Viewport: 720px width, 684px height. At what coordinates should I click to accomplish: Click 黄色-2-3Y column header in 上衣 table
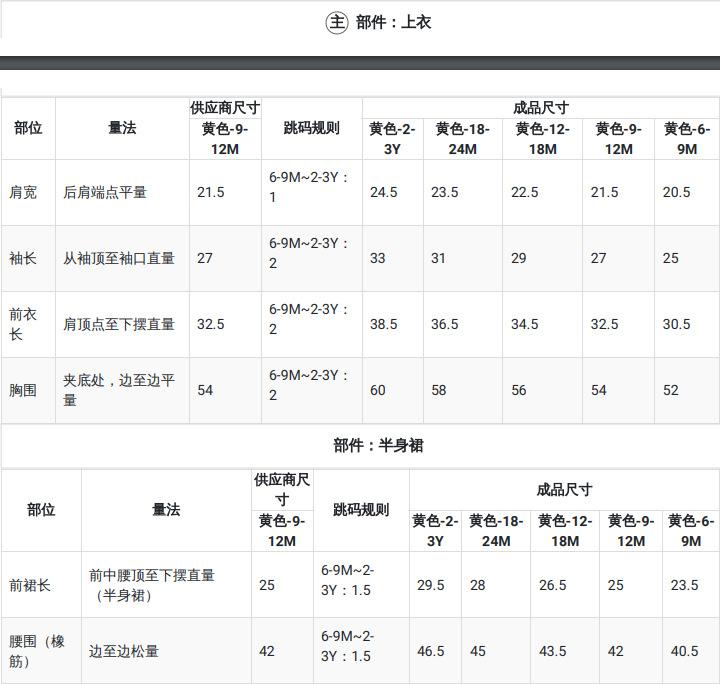pos(392,139)
